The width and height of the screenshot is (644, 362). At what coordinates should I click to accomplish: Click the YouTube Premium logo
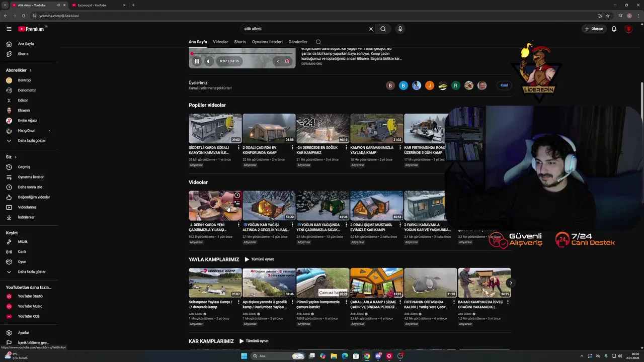coord(32,29)
